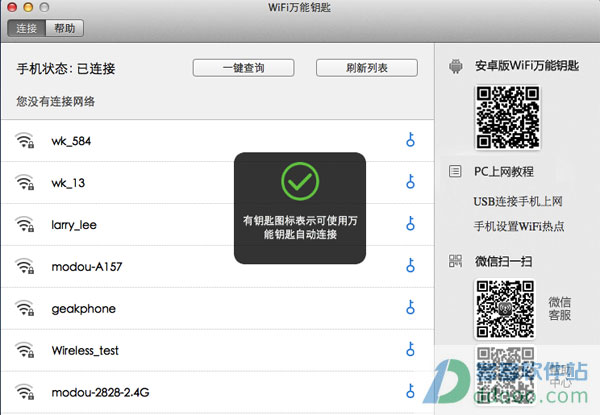The image size is (600, 415).
Task: Click the key icon for geakphone
Action: point(411,307)
